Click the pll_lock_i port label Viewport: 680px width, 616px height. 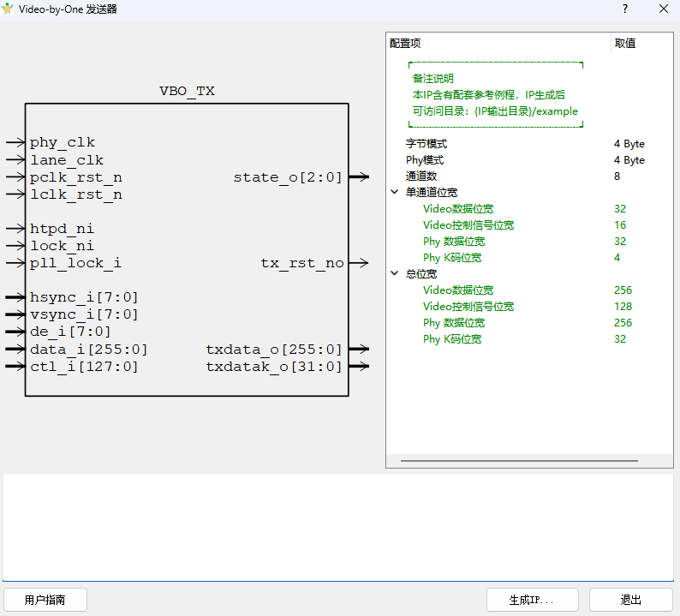click(76, 263)
